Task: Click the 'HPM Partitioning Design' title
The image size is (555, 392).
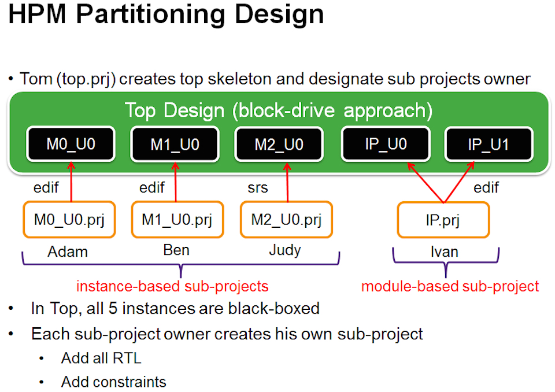Action: [x=166, y=15]
